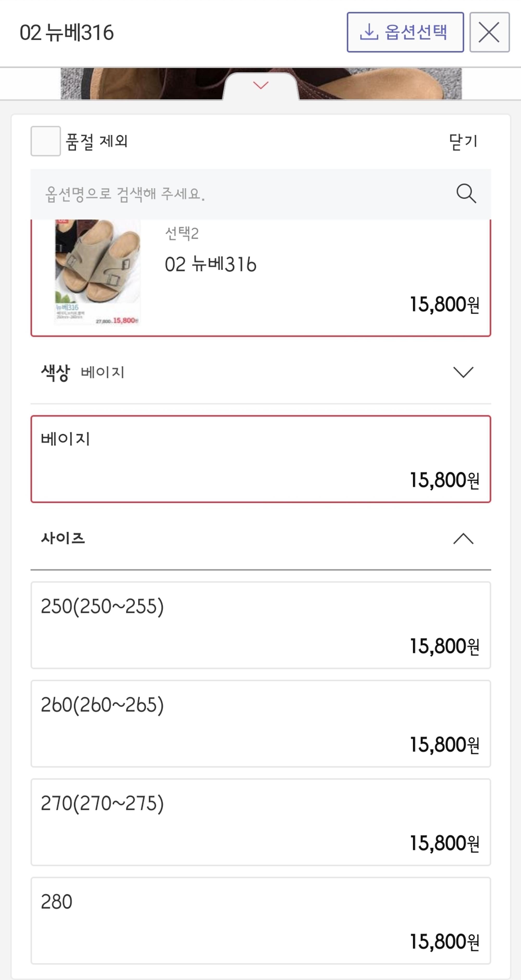Screen dimensions: 521x980
Task: Expand the 색상 dropdown chevron
Action: coord(463,372)
